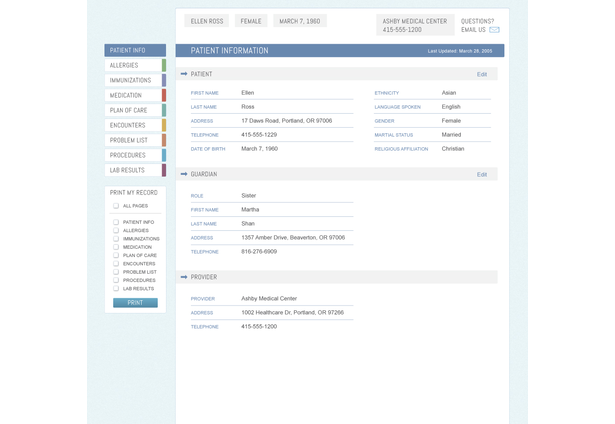Open the Lab Results sidebar tab

[135, 170]
